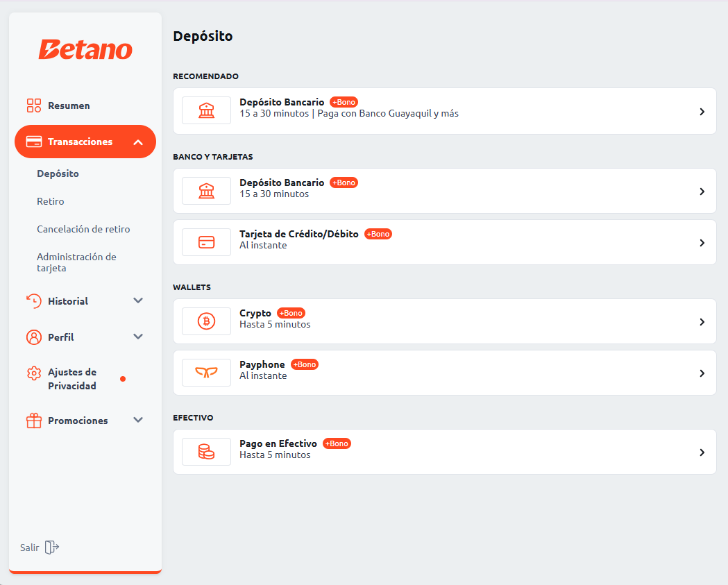Click +Bono badge next to Crypto
Screen dimensions: 728x585
pos(291,314)
